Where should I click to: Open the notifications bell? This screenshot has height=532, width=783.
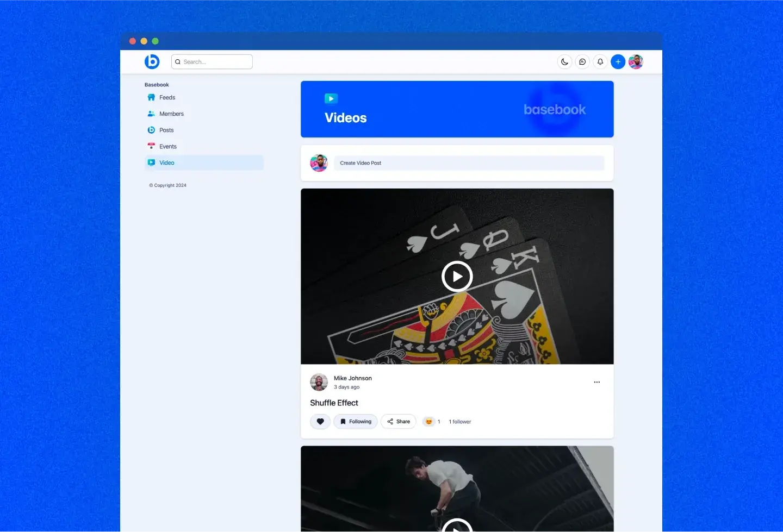(600, 62)
